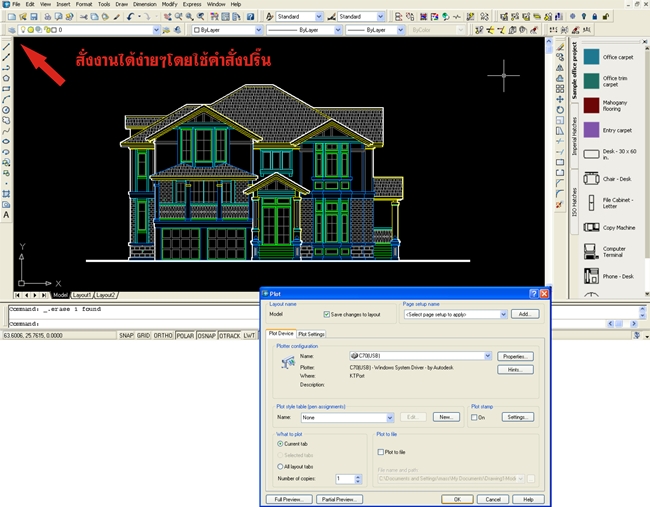
Task: Open the plotter Name dropdown showing C70(USB)
Action: tap(420, 356)
